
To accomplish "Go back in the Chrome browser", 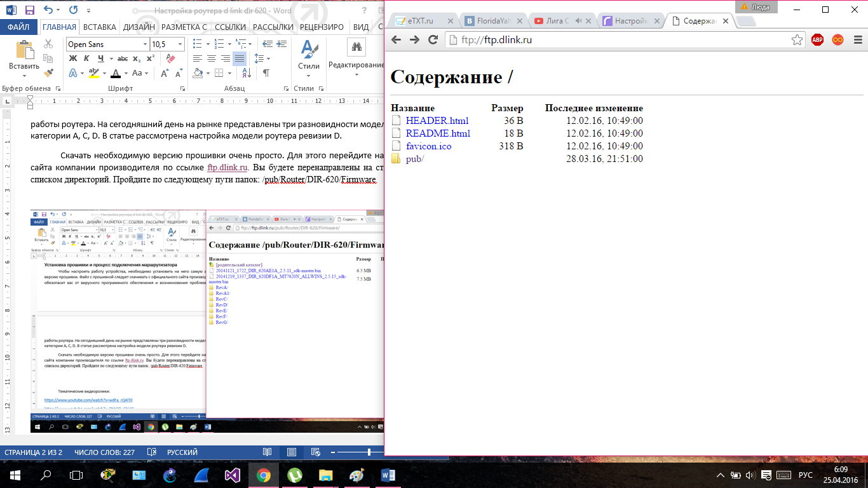I will [396, 40].
